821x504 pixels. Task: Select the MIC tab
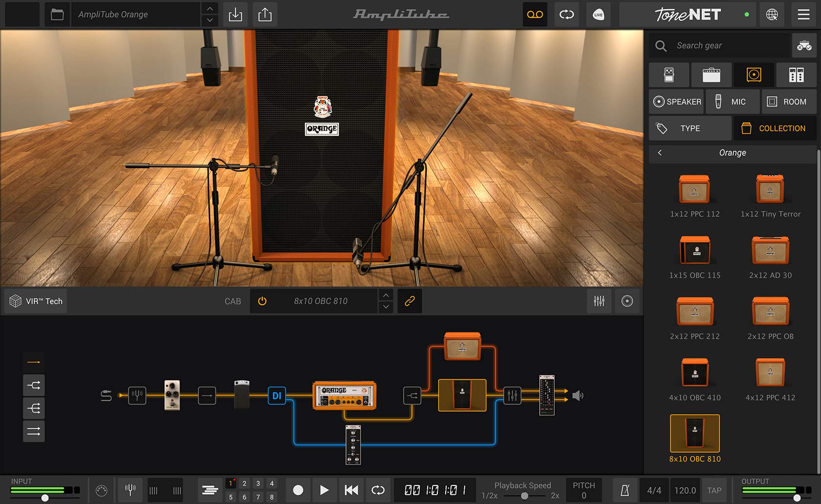point(733,102)
